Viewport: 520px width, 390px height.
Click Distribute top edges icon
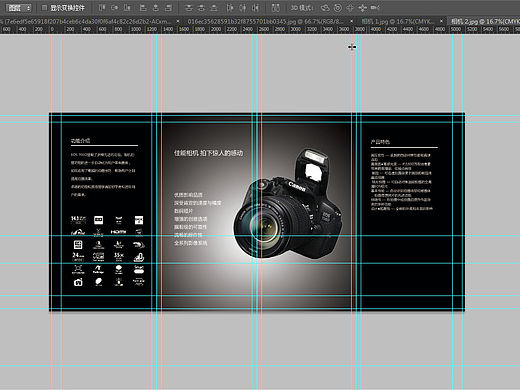pyautogui.click(x=189, y=8)
